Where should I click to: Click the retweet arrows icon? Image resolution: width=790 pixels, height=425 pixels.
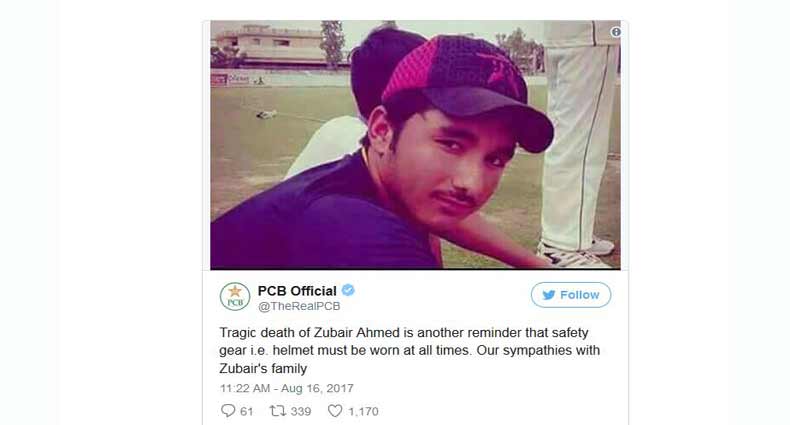[278, 411]
